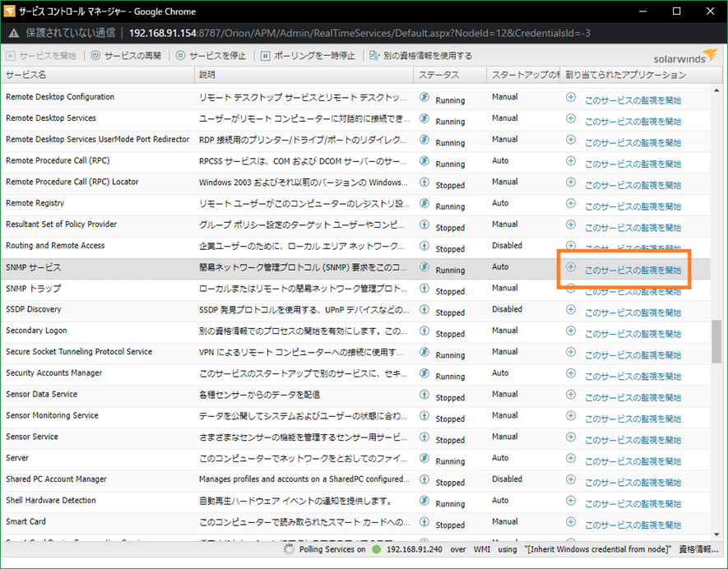Select the Remote Registry service name
Image resolution: width=728 pixels, height=569 pixels.
click(x=35, y=203)
